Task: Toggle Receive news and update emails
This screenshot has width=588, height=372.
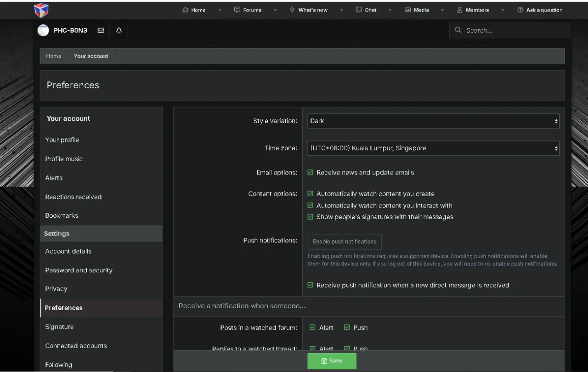Action: (310, 173)
